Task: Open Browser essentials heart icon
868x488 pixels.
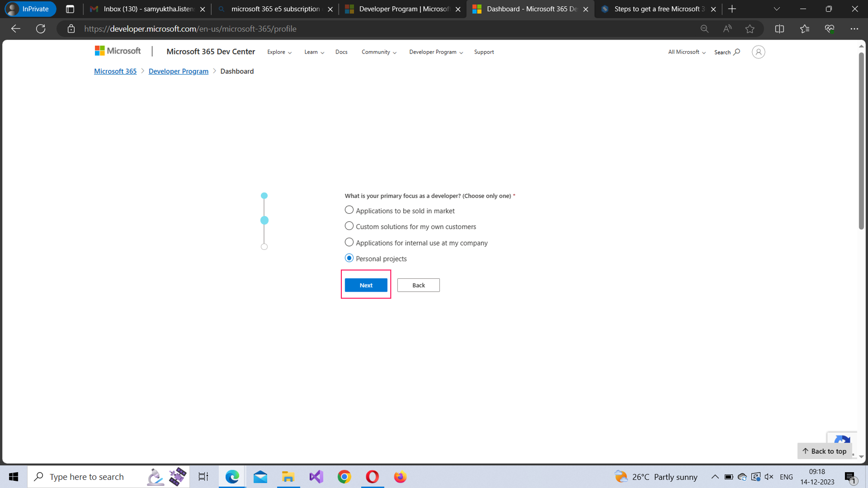Action: [x=829, y=29]
